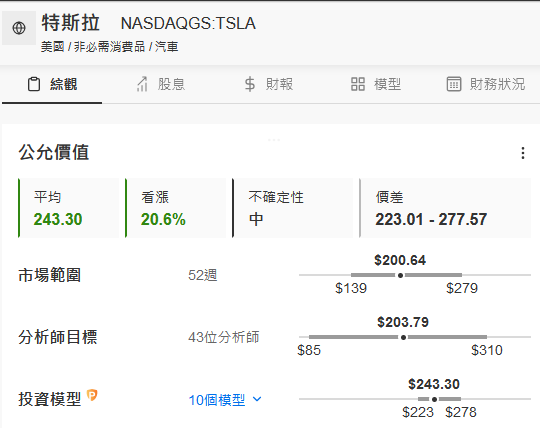This screenshot has height=428, width=540.
Task: Click the 平均 243.30 card
Action: [69, 208]
